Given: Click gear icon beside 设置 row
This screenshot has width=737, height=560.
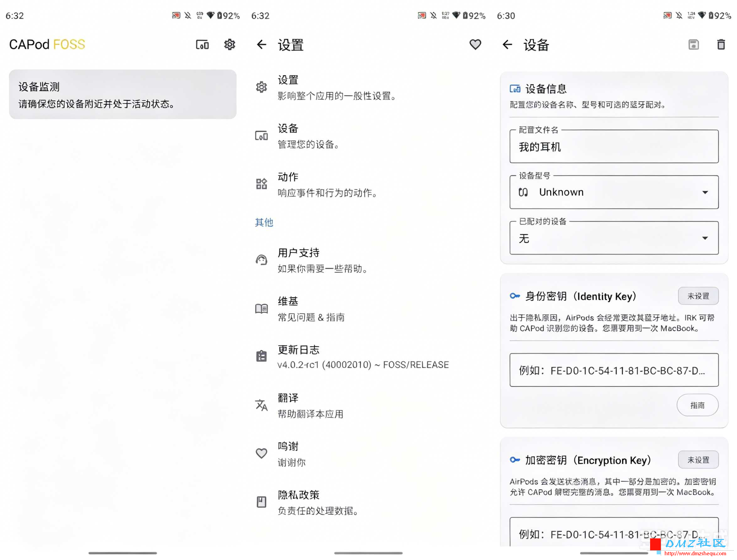Looking at the screenshot, I should (x=261, y=87).
